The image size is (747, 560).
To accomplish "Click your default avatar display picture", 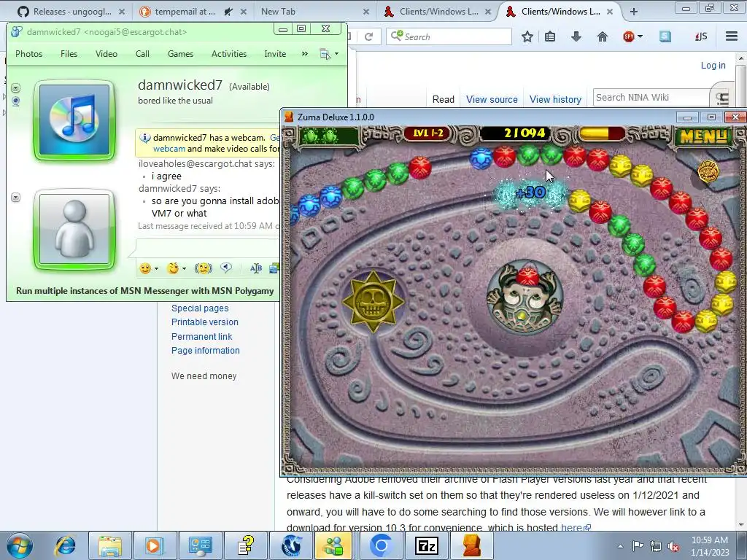I will click(74, 230).
